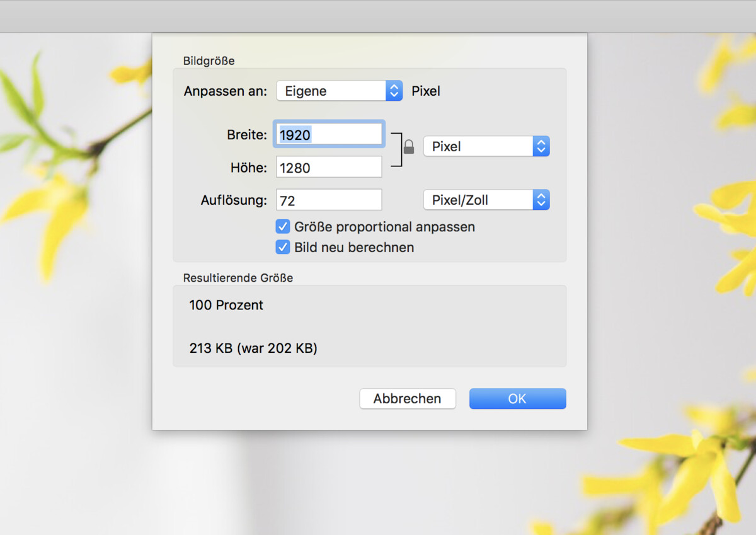Click the 'Bildgröße' section heading

(209, 61)
